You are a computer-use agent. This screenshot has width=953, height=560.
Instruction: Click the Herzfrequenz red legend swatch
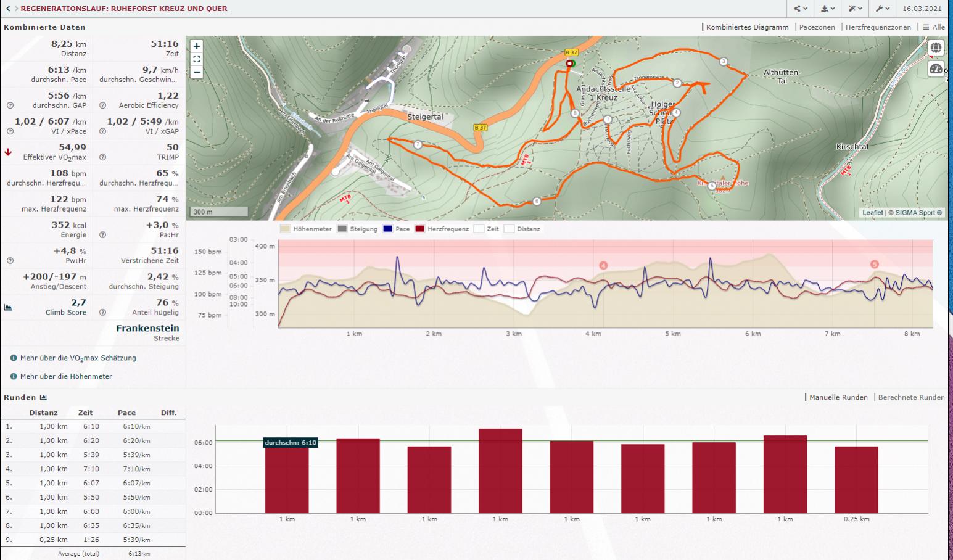tap(419, 229)
